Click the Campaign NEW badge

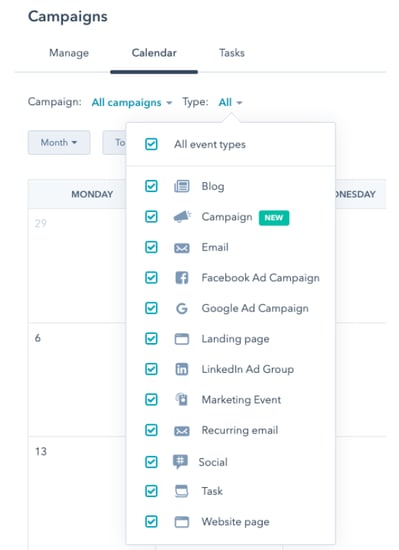(x=274, y=218)
